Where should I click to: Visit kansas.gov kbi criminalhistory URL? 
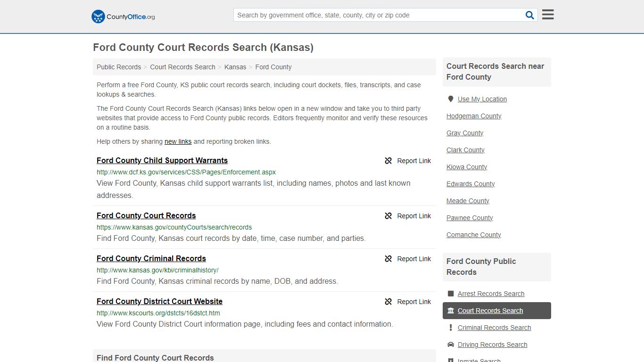click(x=157, y=270)
